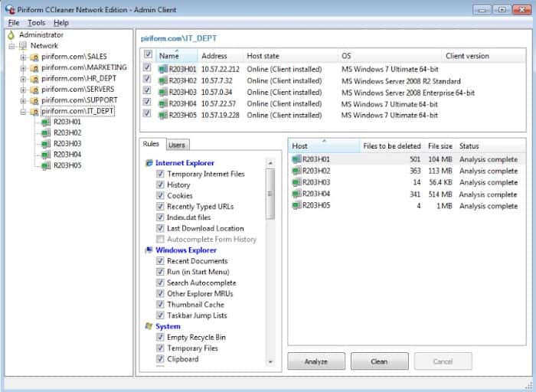Click the Windows Explorer section icon
536x392 pixels.
coord(149,250)
